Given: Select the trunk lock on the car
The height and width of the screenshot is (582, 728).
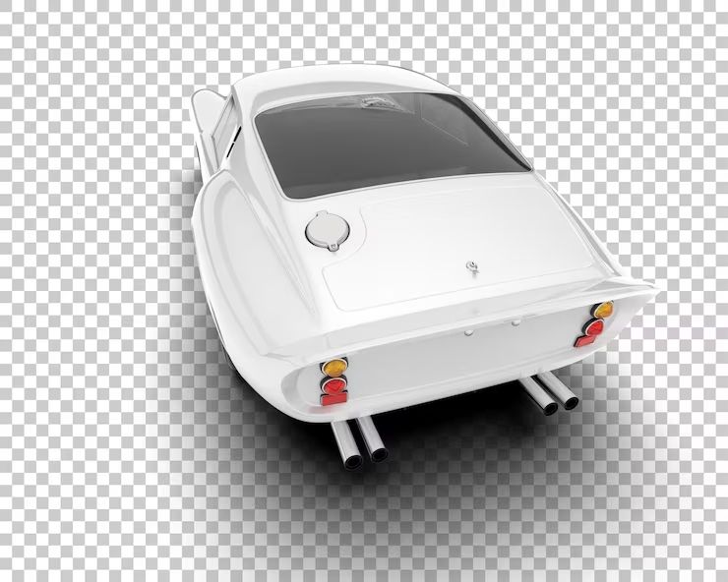Looking at the screenshot, I should point(472,266).
